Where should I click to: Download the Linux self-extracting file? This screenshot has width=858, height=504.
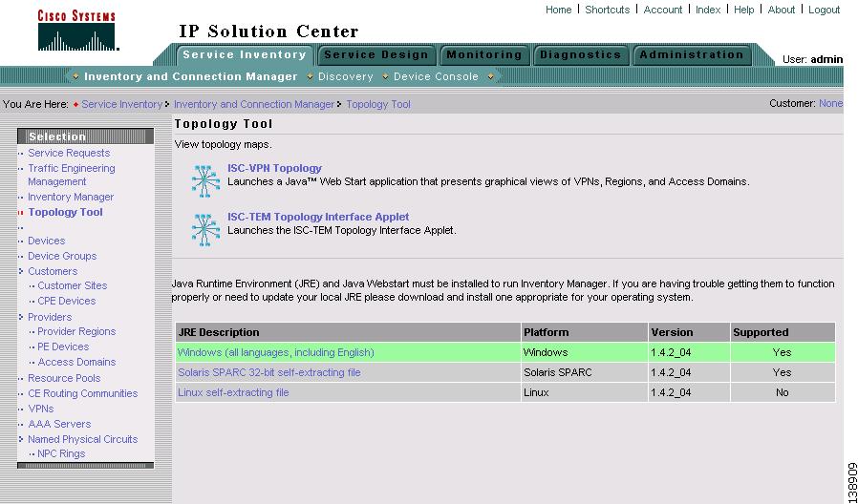click(233, 392)
